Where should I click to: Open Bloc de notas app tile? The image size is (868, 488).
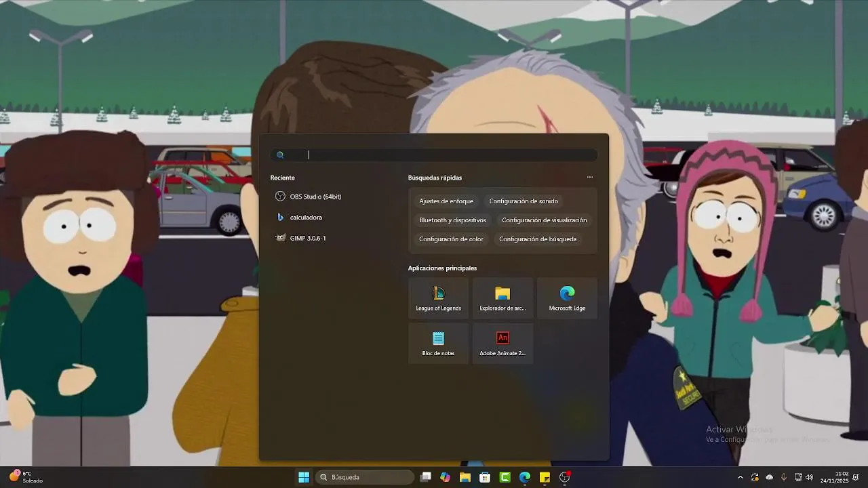point(438,343)
